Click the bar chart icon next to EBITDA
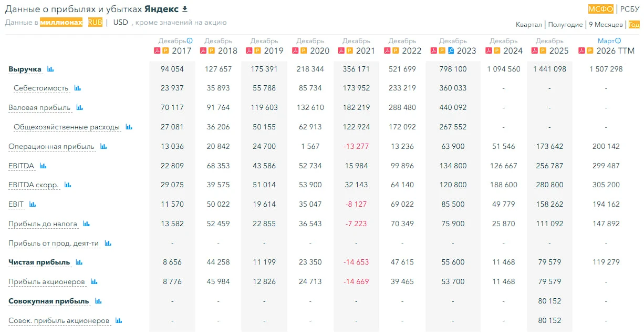This screenshot has height=334, width=644. tap(43, 166)
